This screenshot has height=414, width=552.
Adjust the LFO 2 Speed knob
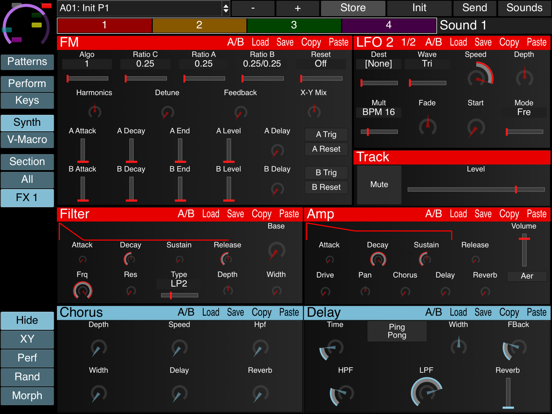480,75
